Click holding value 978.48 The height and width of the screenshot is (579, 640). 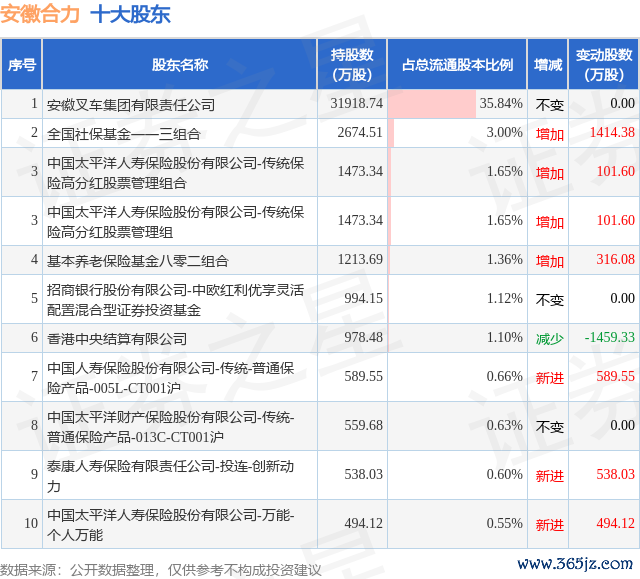(x=363, y=337)
